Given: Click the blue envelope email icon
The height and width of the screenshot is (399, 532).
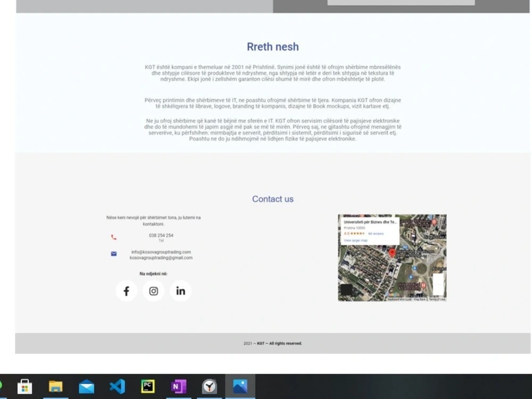Looking at the screenshot, I should point(114,254).
